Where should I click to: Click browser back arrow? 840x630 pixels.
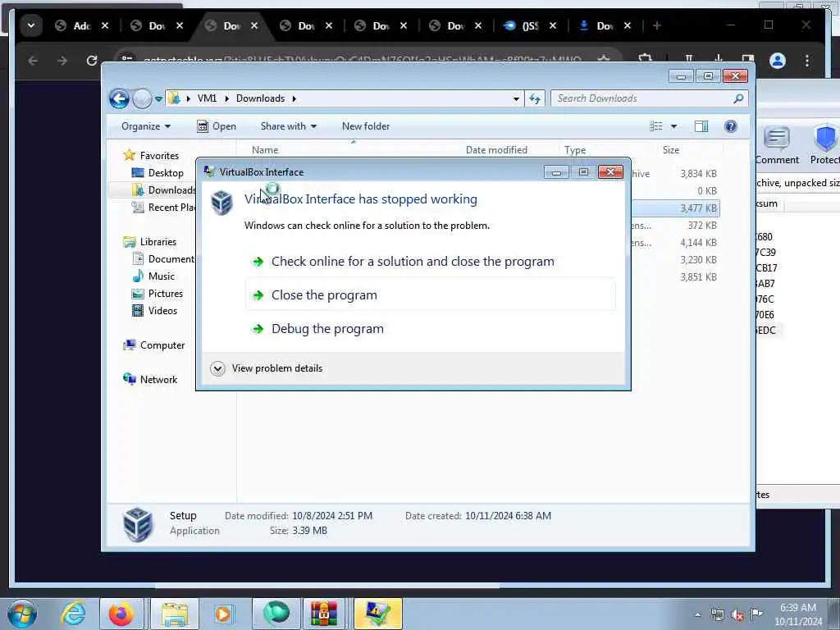33,61
